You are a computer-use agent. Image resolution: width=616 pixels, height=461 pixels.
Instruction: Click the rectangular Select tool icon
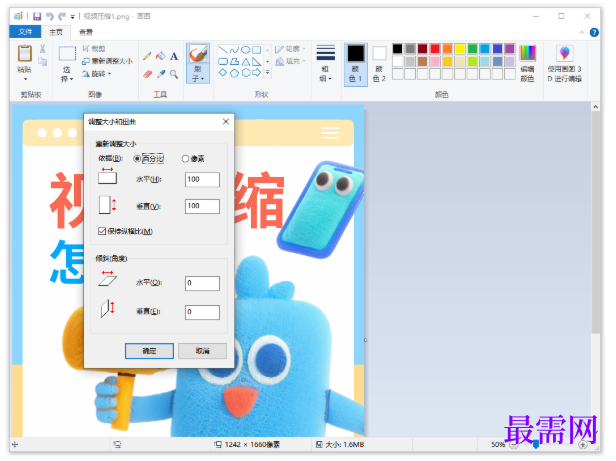click(x=67, y=53)
